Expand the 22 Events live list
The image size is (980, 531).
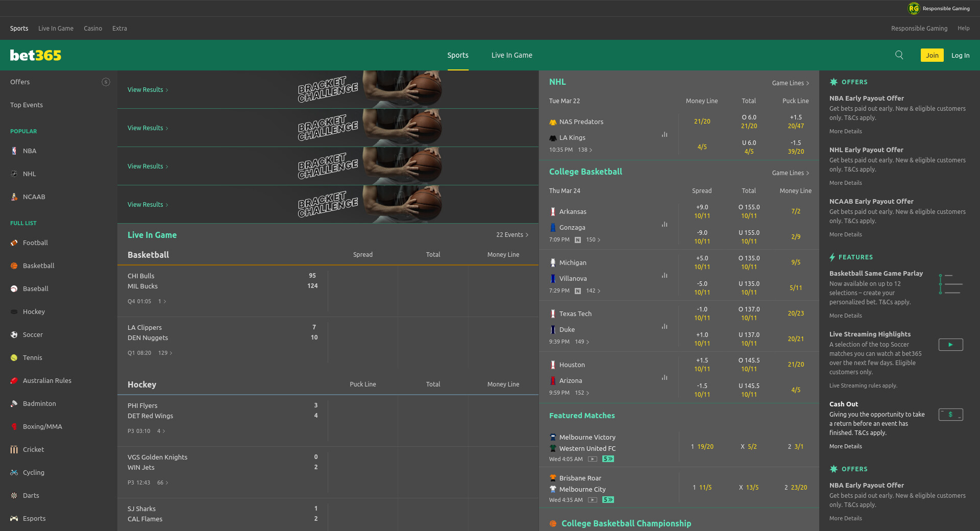512,235
